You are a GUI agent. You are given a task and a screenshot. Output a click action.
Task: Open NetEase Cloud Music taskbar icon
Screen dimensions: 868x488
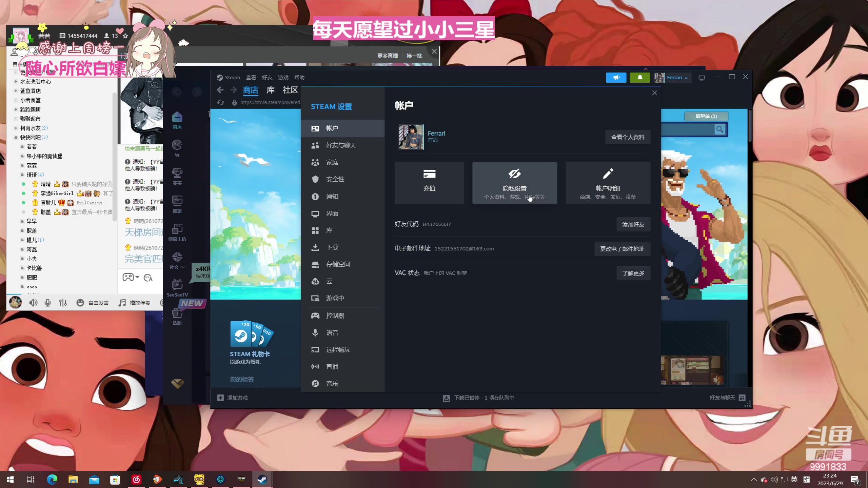click(x=136, y=479)
